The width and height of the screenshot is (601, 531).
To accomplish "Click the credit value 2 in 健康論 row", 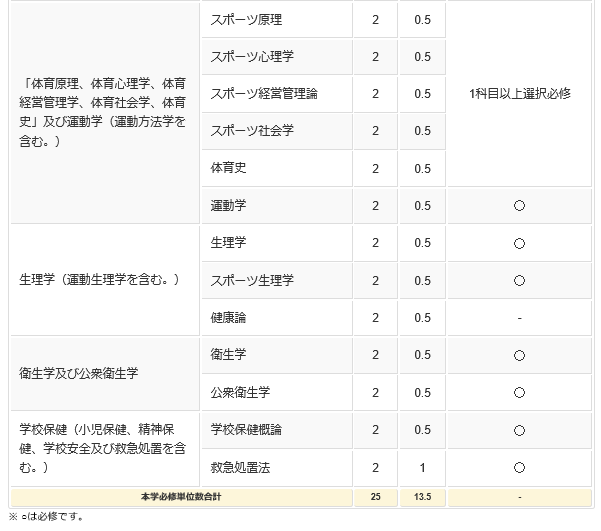I will (376, 318).
